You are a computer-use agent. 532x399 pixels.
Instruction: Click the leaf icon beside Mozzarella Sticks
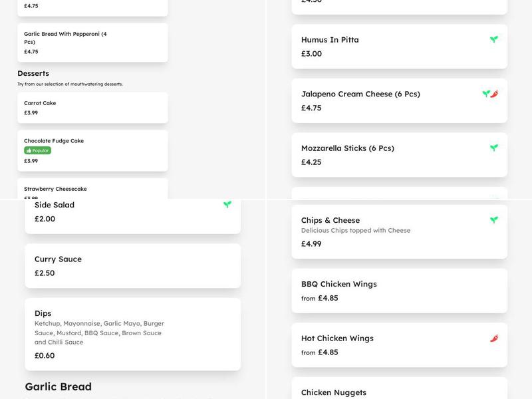(x=493, y=147)
